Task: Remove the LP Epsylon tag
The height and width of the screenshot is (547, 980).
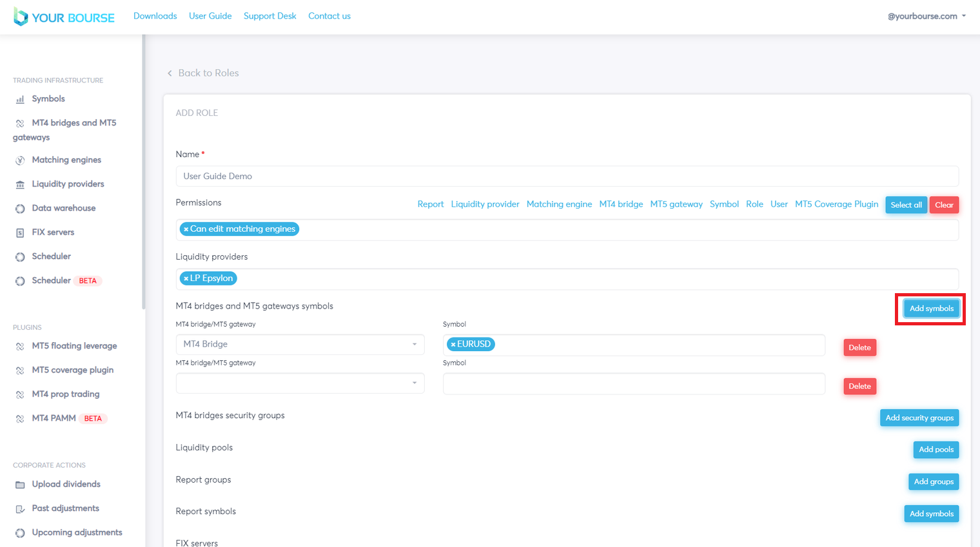Action: (x=186, y=279)
